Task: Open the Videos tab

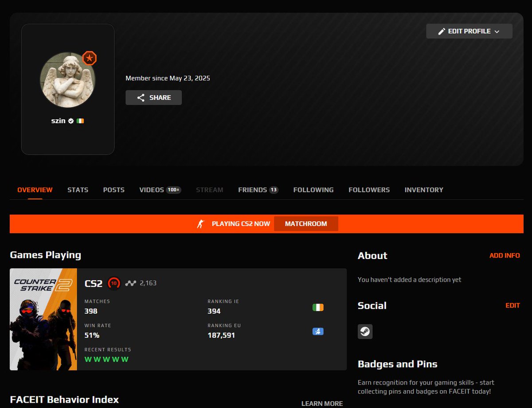Action: coord(160,190)
